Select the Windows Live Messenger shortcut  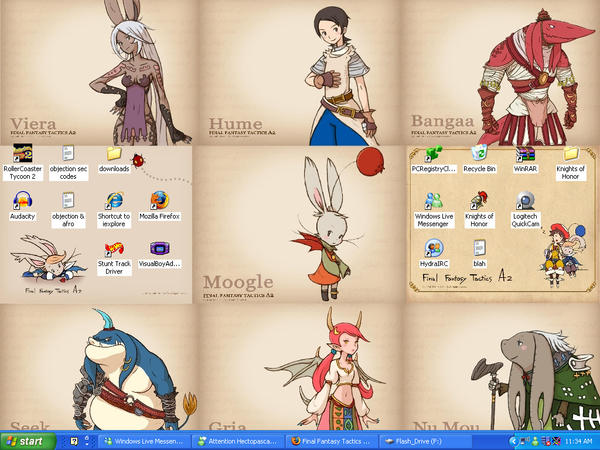(434, 200)
